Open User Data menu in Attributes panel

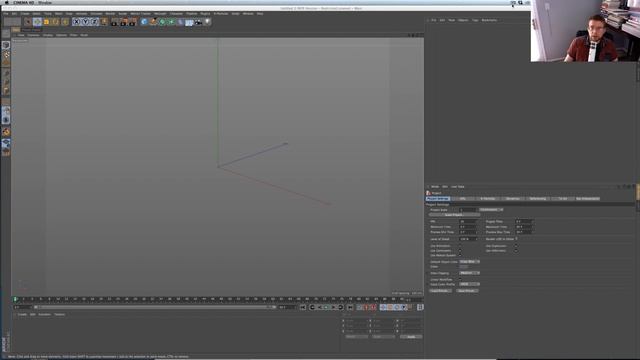tap(458, 187)
